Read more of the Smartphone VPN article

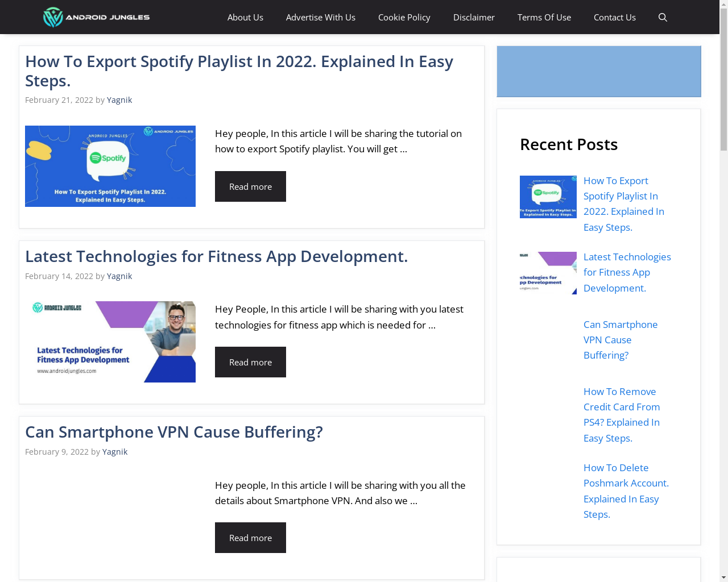pos(250,538)
